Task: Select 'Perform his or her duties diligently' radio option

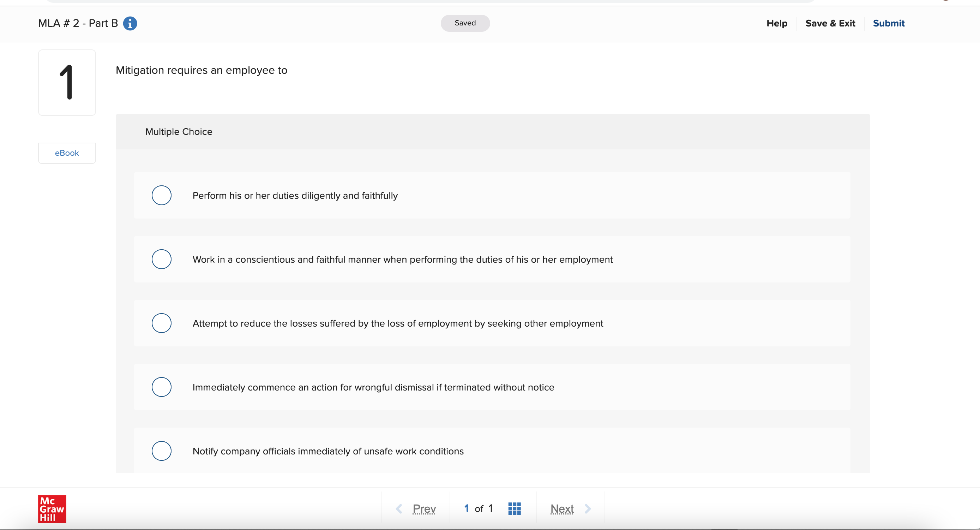Action: [161, 195]
